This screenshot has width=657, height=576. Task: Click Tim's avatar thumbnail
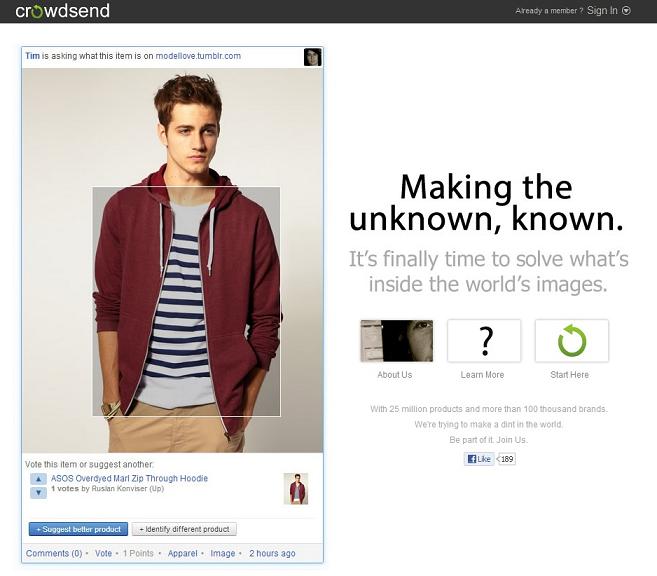tap(312, 57)
